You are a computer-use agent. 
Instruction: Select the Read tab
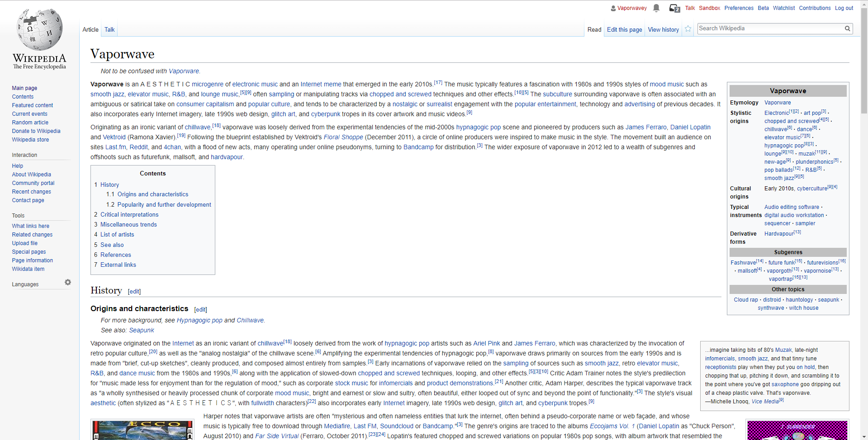[x=594, y=29]
